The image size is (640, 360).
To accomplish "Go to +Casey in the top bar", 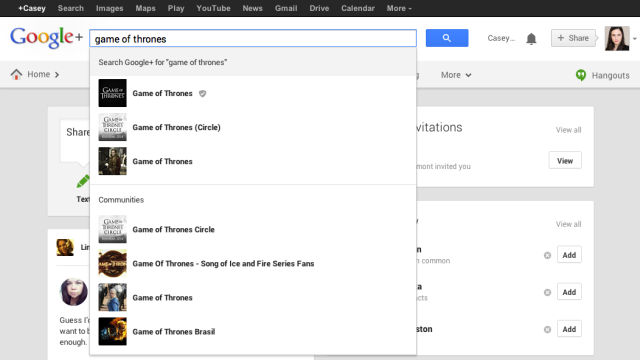I will (x=32, y=8).
